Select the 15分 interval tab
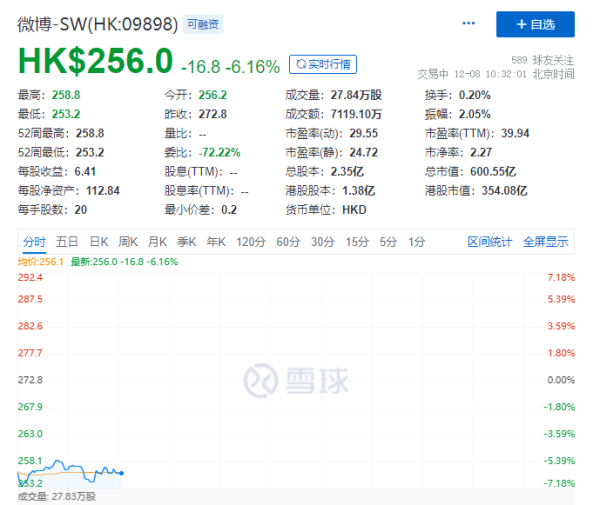The height and width of the screenshot is (505, 600). click(357, 242)
